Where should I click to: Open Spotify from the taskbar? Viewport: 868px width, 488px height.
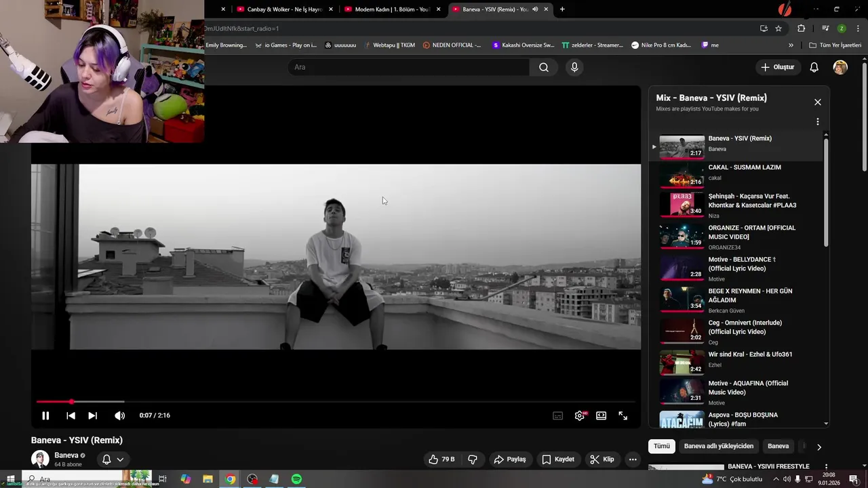296,479
